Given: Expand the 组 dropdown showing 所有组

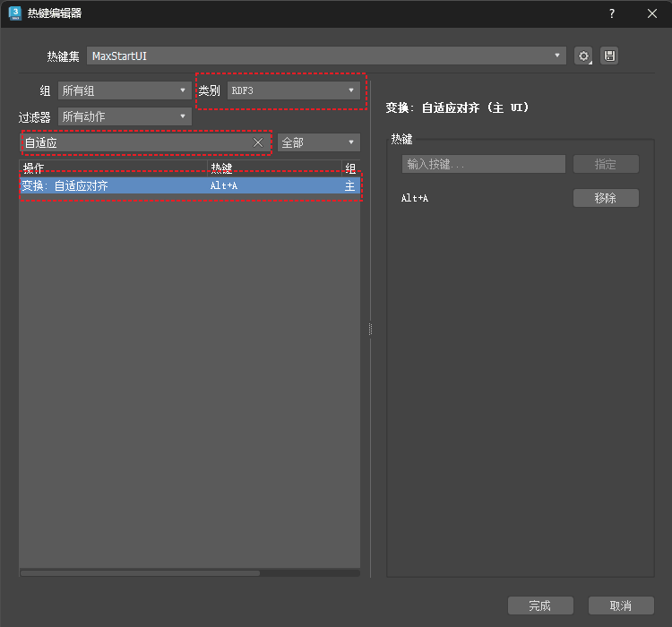Looking at the screenshot, I should (x=124, y=90).
